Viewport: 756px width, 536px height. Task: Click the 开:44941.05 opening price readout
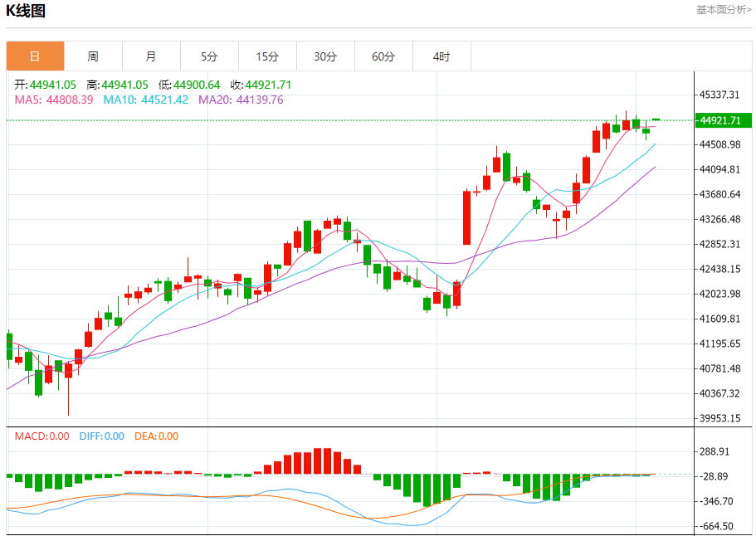click(x=46, y=85)
